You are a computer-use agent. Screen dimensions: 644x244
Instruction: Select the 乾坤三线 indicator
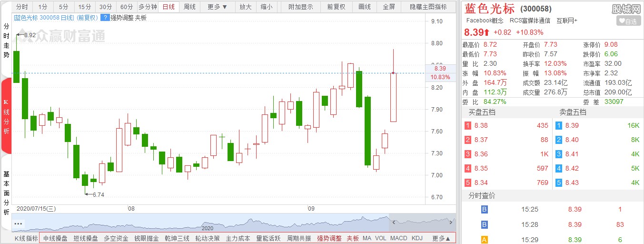point(177,238)
